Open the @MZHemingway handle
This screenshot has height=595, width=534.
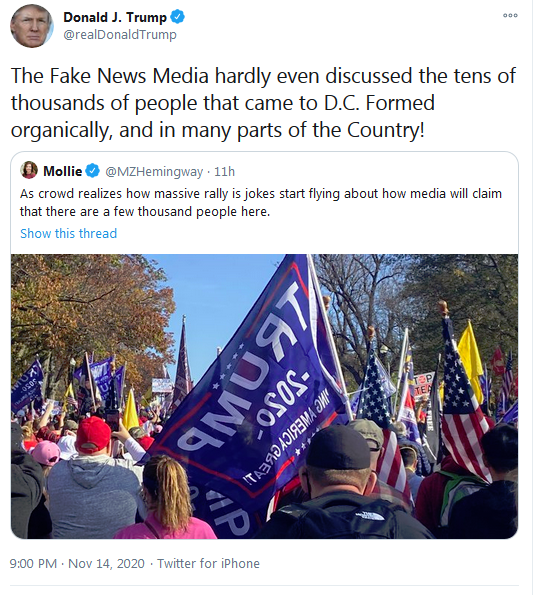coord(154,172)
